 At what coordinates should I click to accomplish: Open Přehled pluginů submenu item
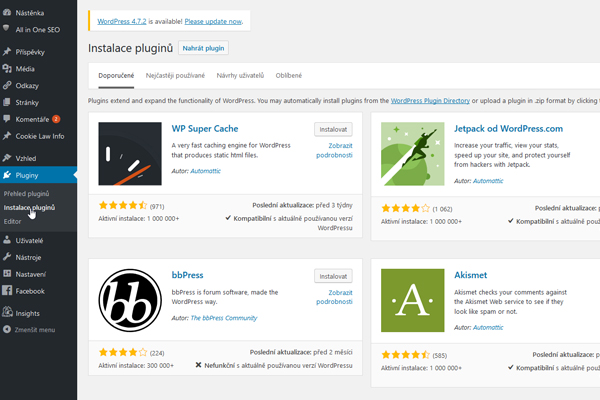click(26, 194)
